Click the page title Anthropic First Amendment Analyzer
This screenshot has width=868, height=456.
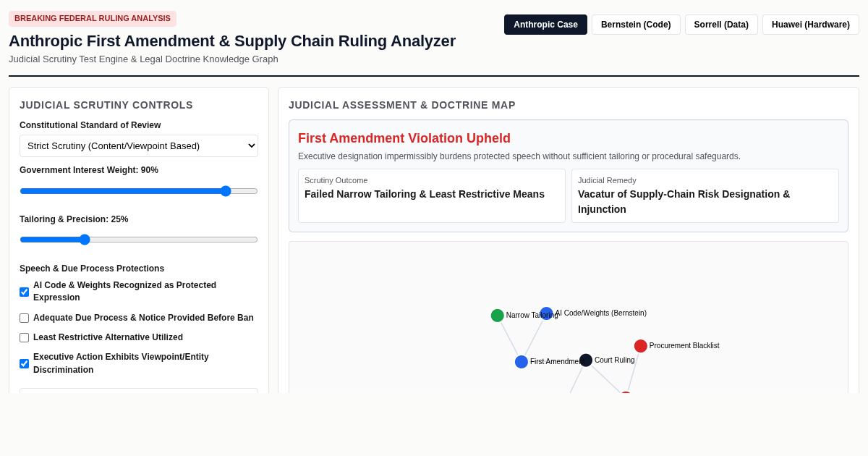click(232, 41)
